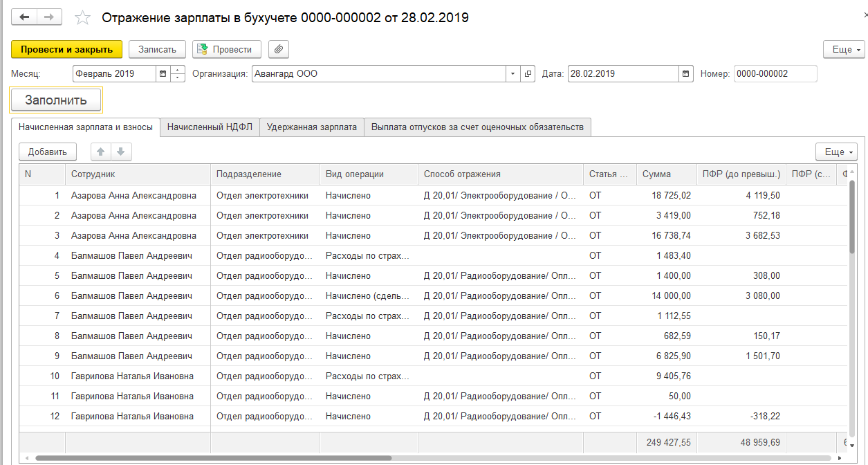Screen dimensions: 868x465
Task: Open calendar picker for Месяц field
Action: (x=163, y=73)
